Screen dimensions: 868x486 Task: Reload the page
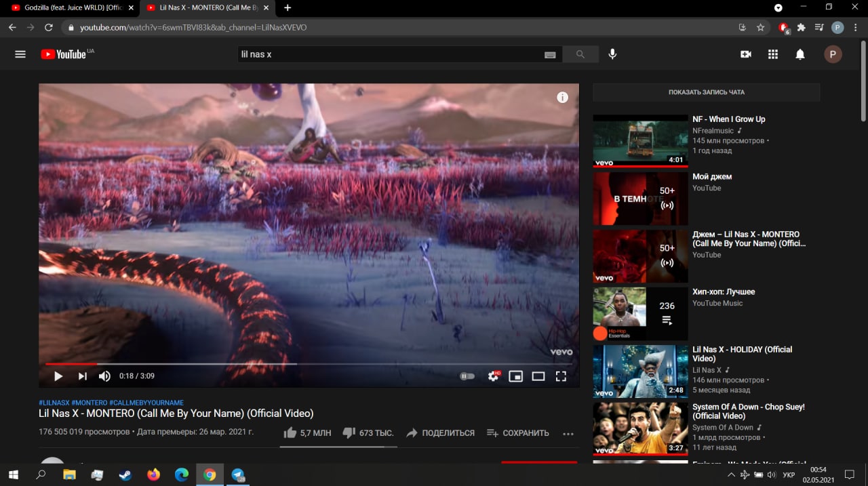coord(49,28)
